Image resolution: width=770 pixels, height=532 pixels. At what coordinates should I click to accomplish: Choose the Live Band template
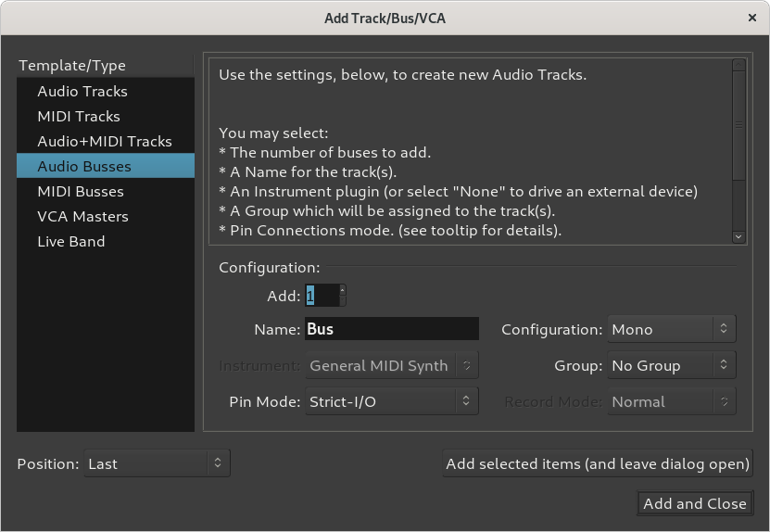click(x=71, y=242)
